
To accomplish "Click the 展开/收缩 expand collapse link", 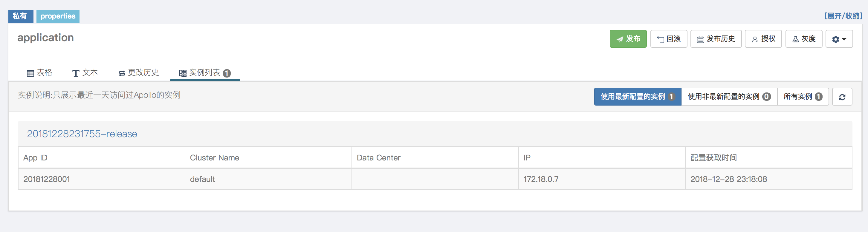I will (x=843, y=16).
